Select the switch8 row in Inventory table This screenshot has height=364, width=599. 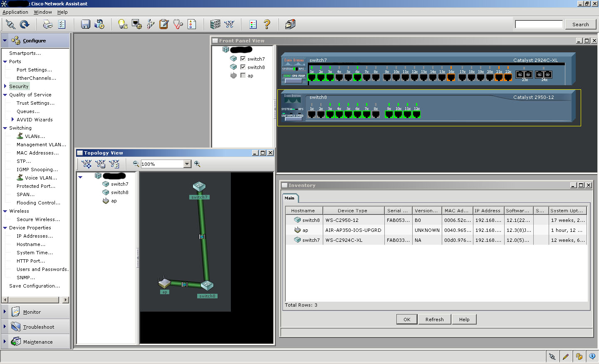[436, 220]
